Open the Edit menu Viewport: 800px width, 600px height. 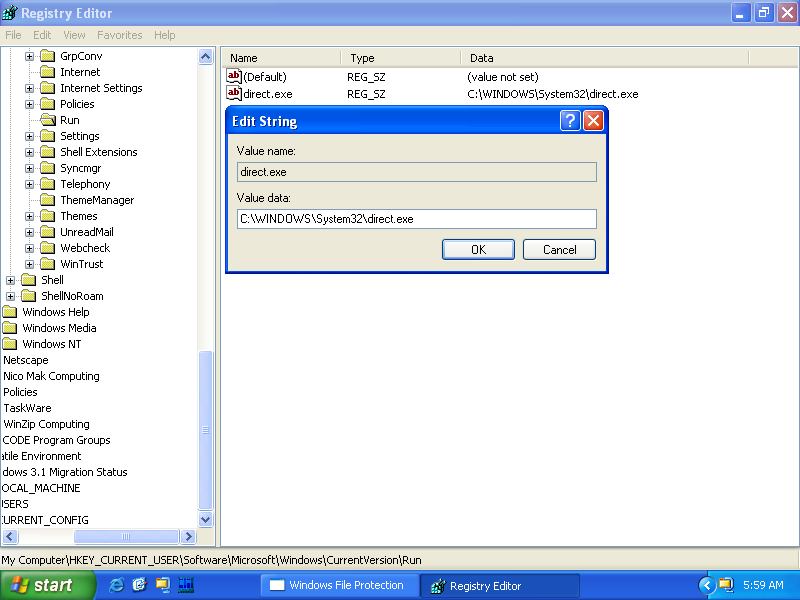(x=42, y=35)
